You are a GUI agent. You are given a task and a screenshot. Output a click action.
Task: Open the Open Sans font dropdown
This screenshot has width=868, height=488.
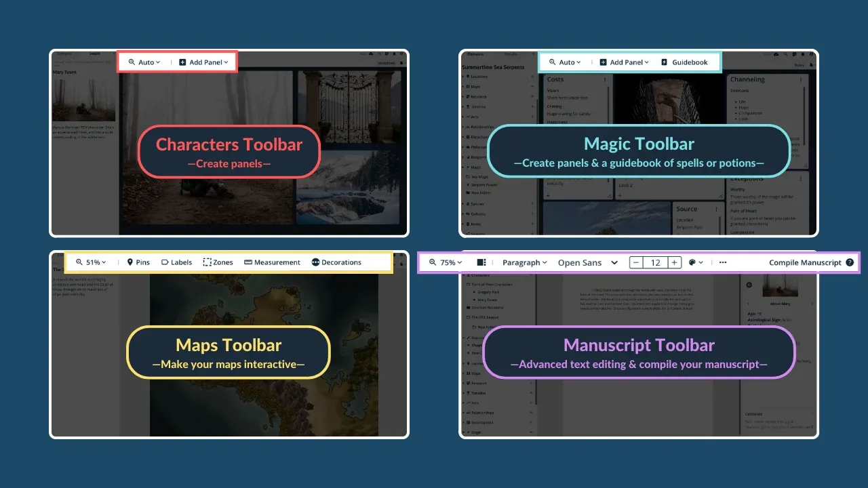point(587,262)
